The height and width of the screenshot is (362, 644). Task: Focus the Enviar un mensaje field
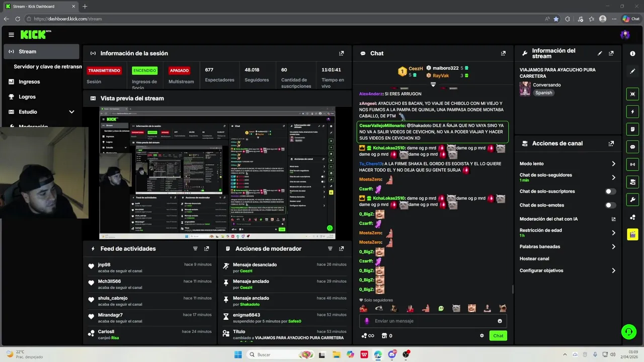pyautogui.click(x=433, y=321)
